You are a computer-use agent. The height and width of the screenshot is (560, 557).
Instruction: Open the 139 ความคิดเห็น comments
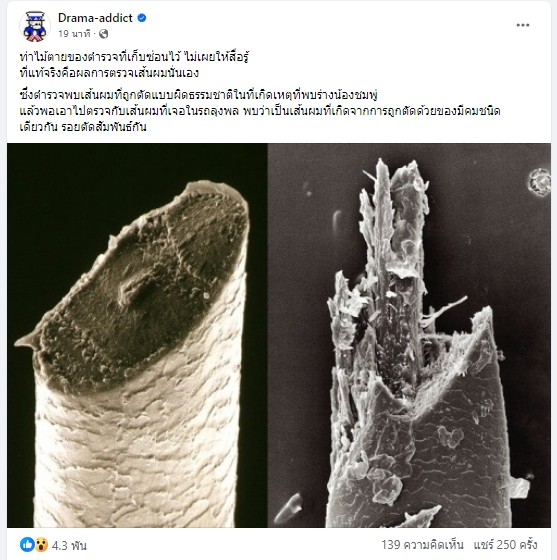(x=422, y=545)
